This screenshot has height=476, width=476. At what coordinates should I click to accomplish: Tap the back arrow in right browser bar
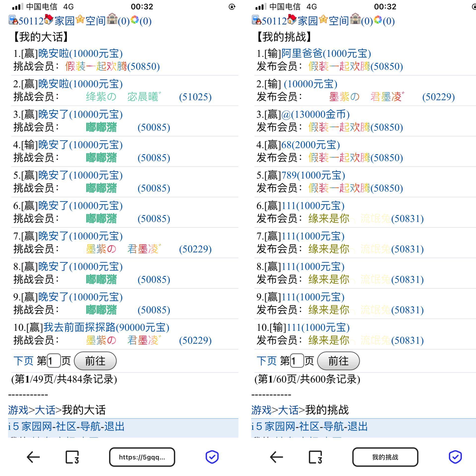pos(276,457)
